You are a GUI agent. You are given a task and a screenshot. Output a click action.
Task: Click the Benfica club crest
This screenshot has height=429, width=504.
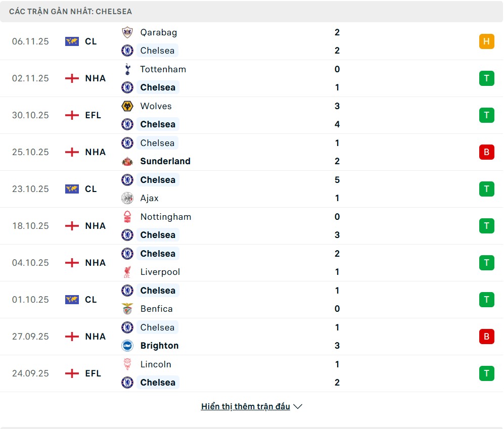[127, 309]
